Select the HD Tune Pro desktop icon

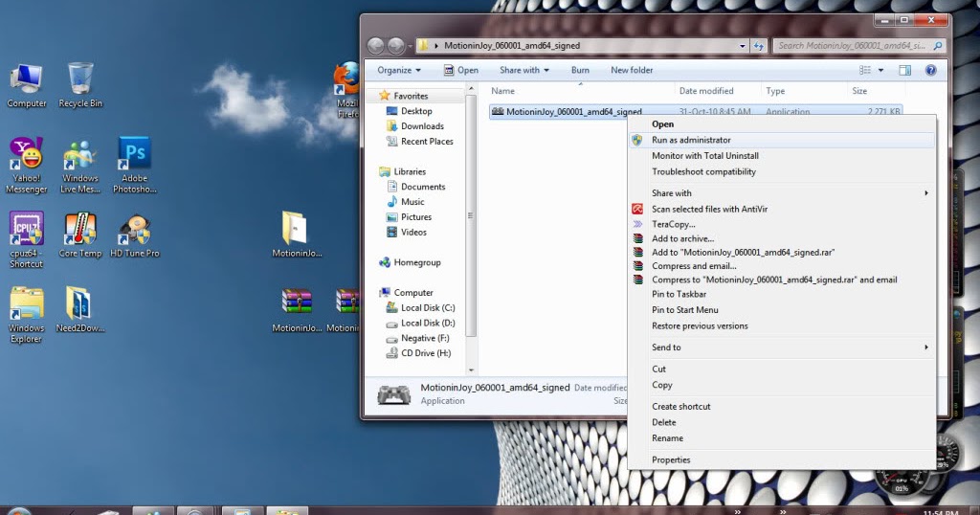coord(134,235)
